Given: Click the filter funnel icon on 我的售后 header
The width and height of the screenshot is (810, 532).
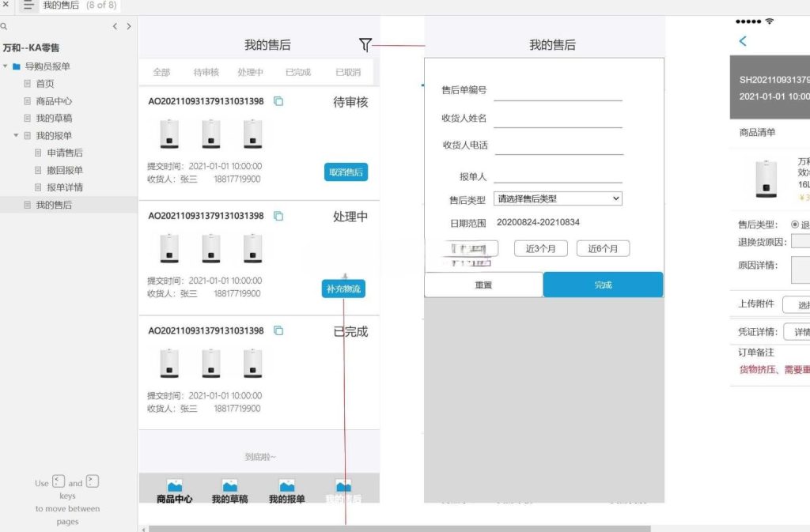Looking at the screenshot, I should 365,45.
